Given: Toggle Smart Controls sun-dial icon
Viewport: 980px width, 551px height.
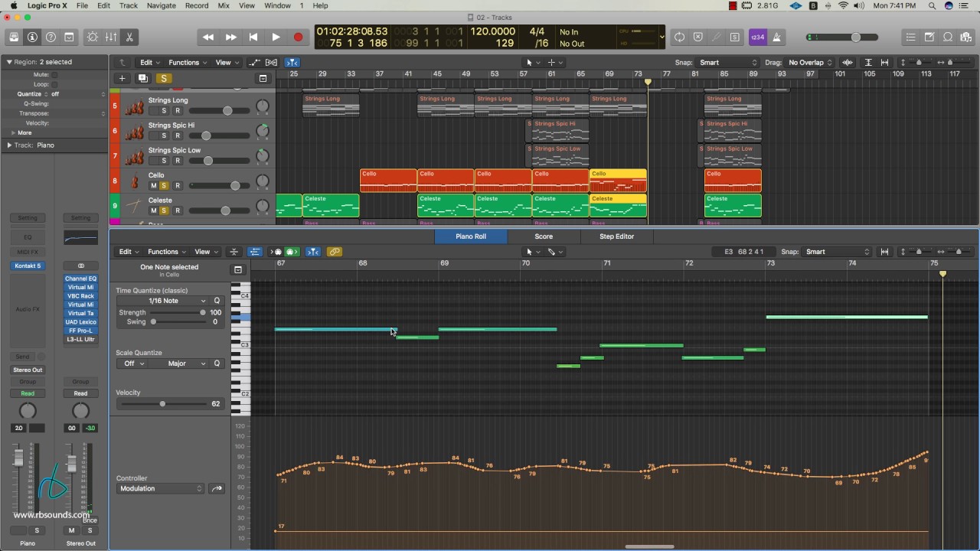Looking at the screenshot, I should (93, 37).
